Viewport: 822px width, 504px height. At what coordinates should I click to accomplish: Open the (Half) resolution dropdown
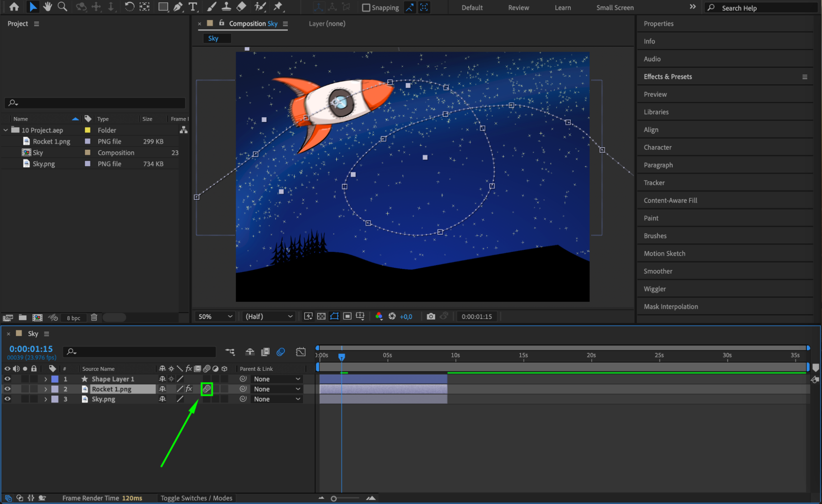tap(269, 316)
